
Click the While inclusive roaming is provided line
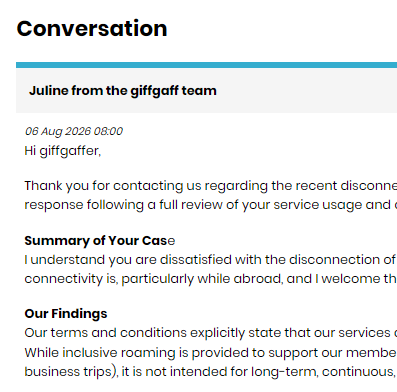211,352
